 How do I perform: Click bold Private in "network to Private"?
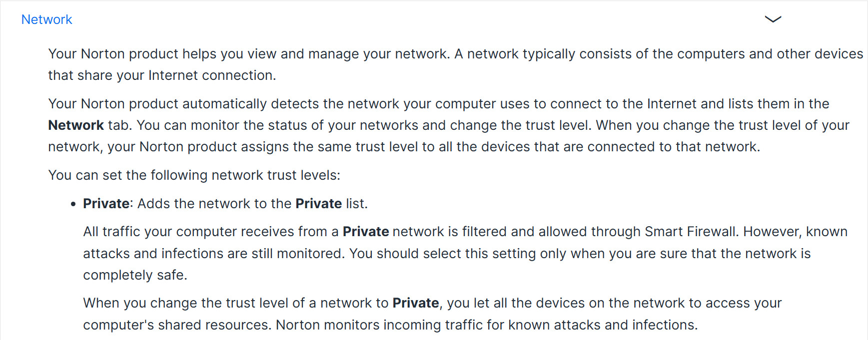(416, 303)
